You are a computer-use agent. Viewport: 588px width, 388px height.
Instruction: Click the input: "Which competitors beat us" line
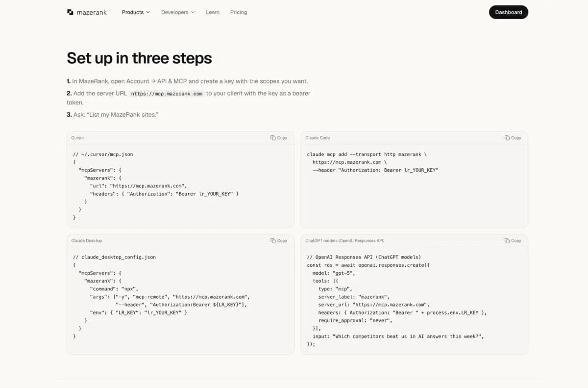tap(398, 336)
